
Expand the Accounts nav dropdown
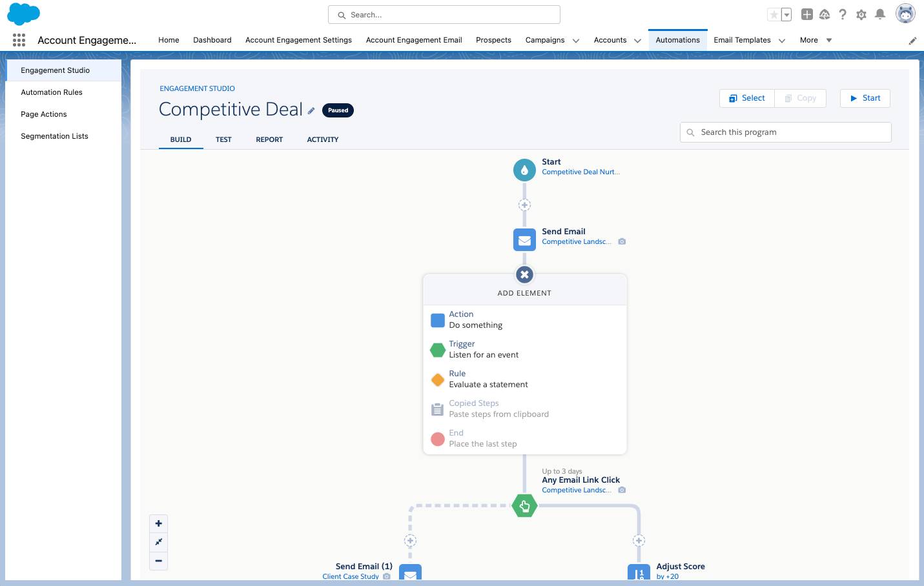coord(637,41)
